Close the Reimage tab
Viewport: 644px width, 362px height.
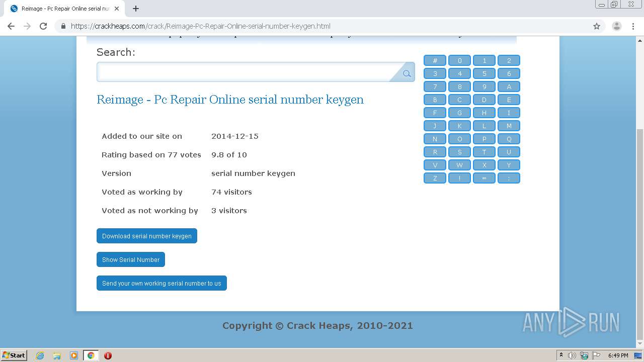click(117, 9)
